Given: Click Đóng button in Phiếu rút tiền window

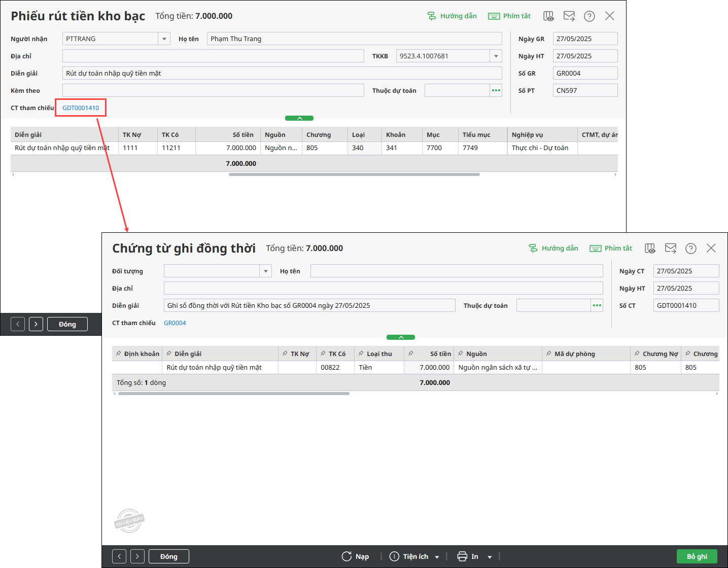Looking at the screenshot, I should (67, 324).
